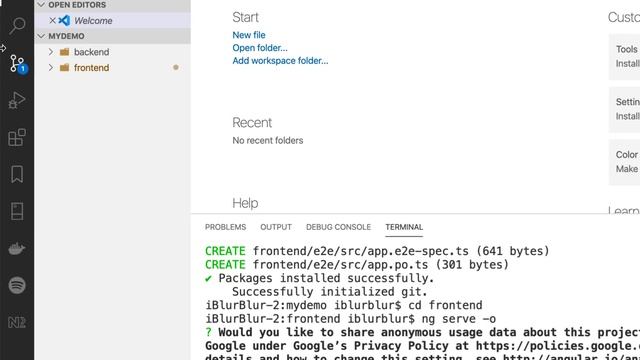Viewport: 640px width, 360px height.
Task: Click the VS Code icon beside Welcome
Action: [x=64, y=20]
